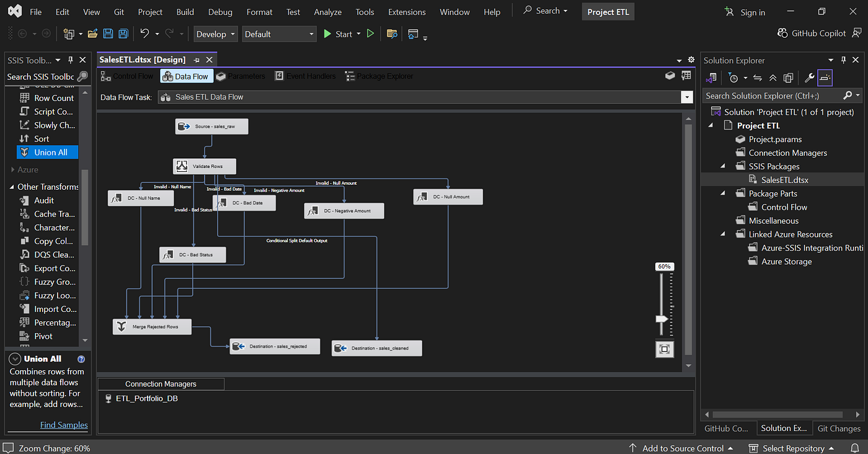Open the Data Flow Task selector dropdown
The image size is (868, 454).
click(686, 97)
